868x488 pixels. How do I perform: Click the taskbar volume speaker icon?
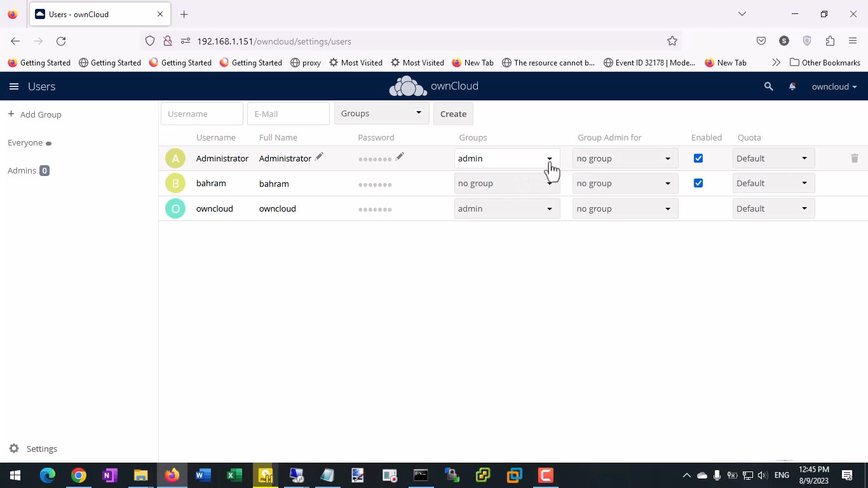[x=763, y=475]
